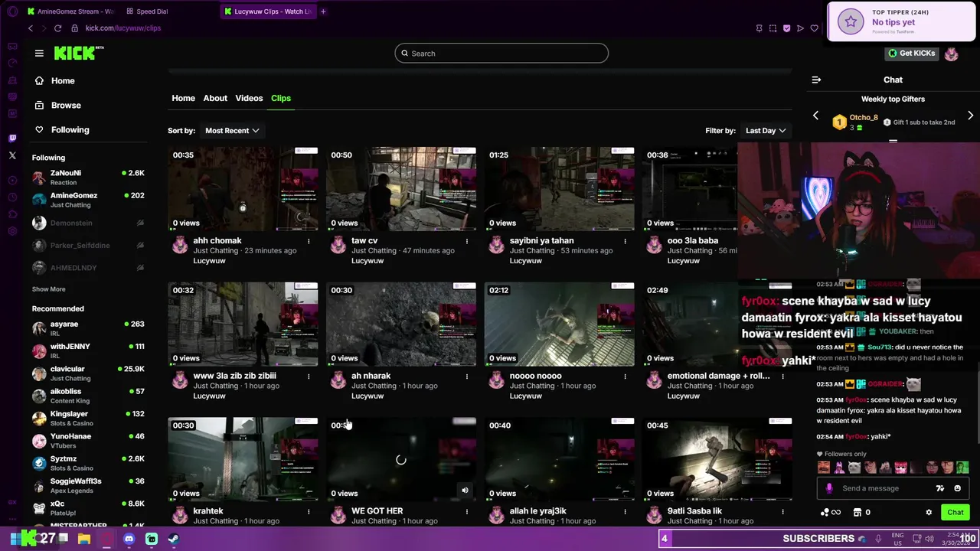
Task: Open Otcho_8 top gifter profile
Action: pyautogui.click(x=863, y=118)
